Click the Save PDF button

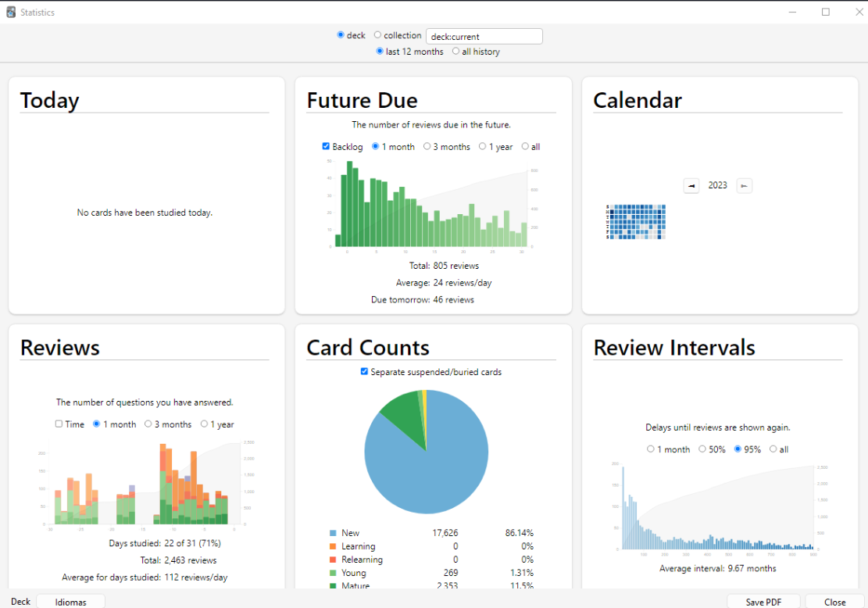click(x=764, y=602)
